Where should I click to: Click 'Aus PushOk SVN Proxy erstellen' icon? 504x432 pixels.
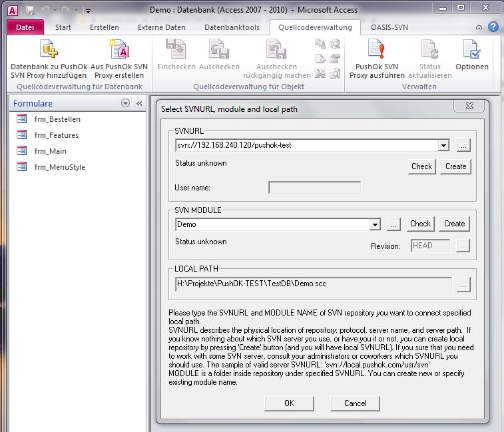click(x=119, y=51)
